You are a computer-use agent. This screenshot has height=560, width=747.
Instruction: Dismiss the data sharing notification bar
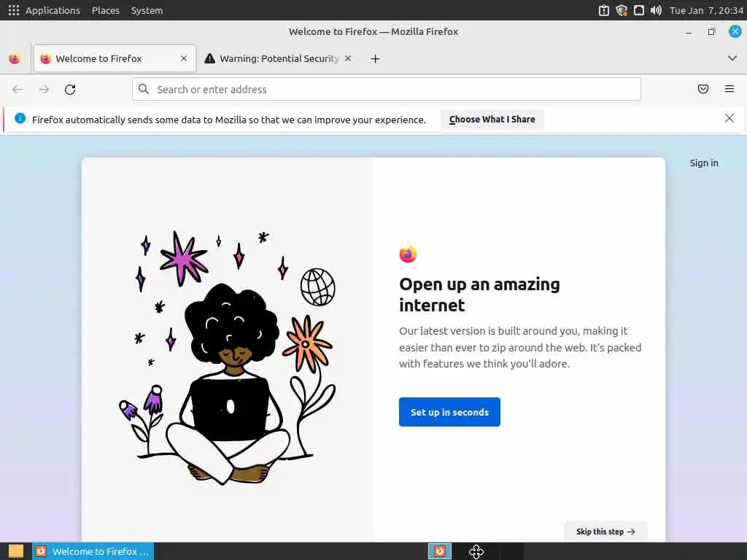click(x=729, y=118)
